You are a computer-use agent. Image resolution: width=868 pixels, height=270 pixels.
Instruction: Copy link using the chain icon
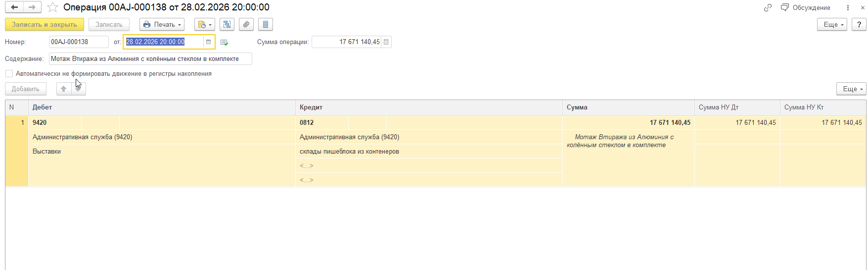(x=768, y=7)
